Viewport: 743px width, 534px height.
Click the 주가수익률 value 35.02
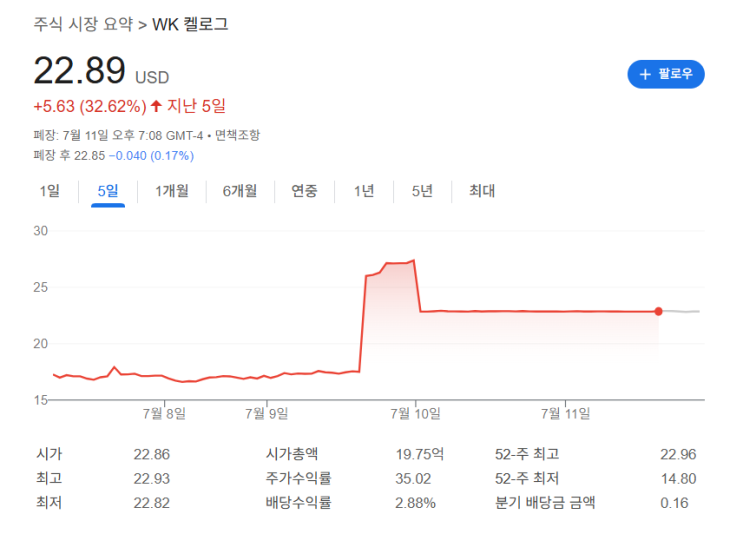tap(413, 479)
